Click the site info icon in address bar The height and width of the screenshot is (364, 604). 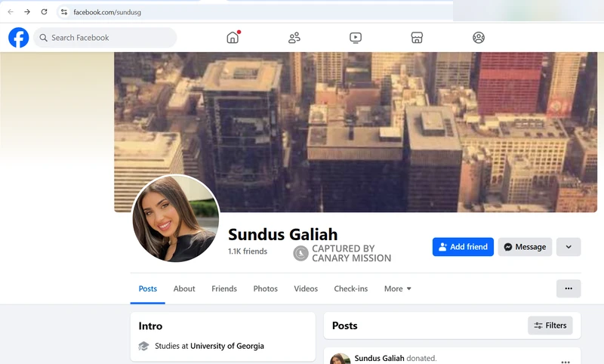point(64,12)
